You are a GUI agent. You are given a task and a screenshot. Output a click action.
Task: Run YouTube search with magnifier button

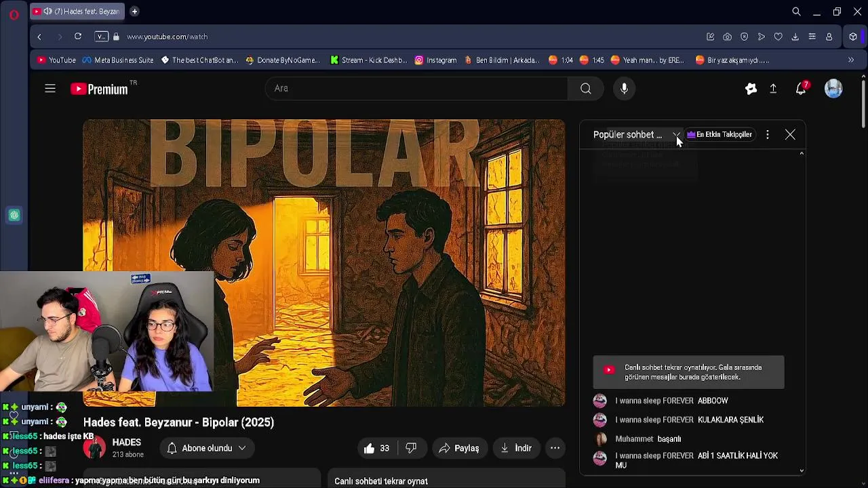pos(586,88)
